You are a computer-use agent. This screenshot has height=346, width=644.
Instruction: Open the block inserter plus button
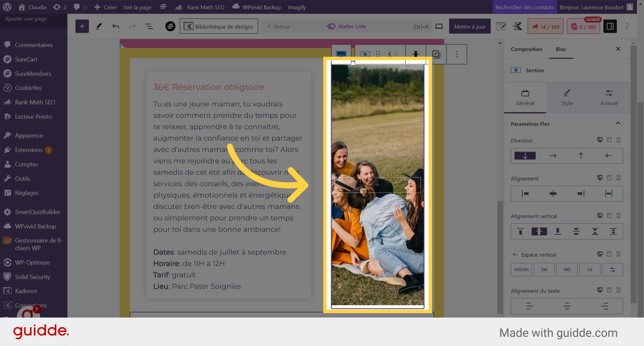click(82, 26)
